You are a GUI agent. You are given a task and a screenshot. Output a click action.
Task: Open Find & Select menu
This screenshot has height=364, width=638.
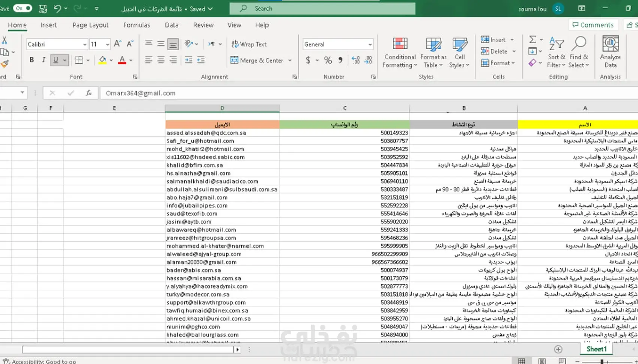(x=579, y=53)
